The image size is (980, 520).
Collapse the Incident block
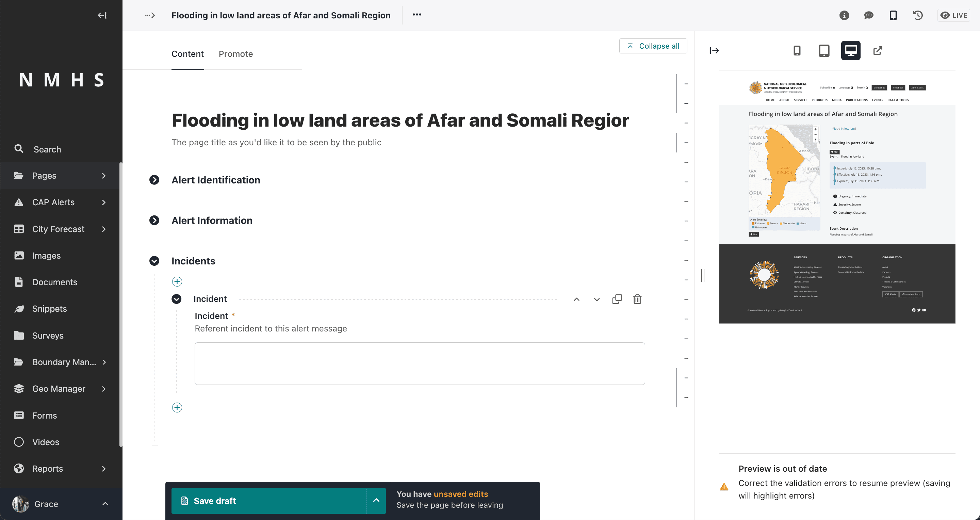(176, 299)
